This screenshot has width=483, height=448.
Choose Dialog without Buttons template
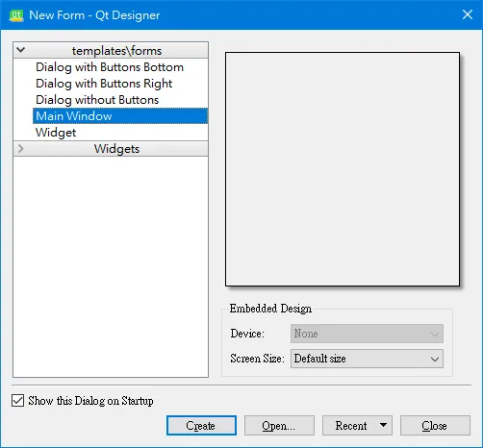tap(97, 100)
